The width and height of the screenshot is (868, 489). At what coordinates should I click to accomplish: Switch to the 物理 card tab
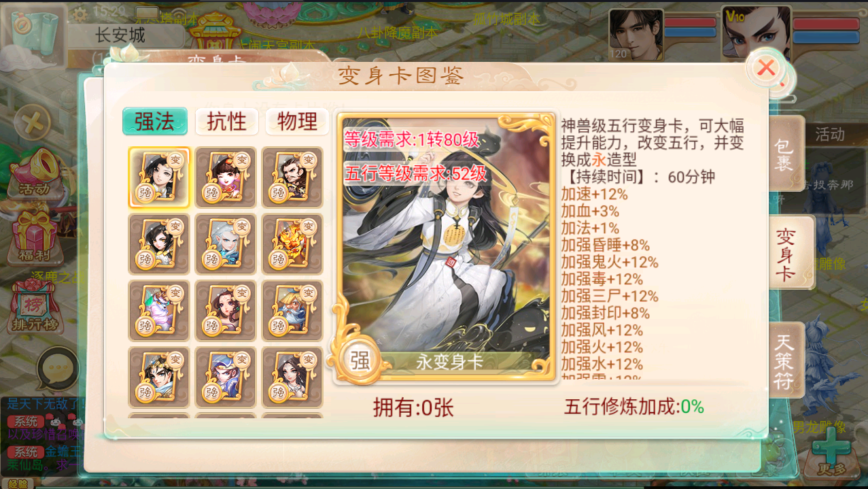(297, 122)
